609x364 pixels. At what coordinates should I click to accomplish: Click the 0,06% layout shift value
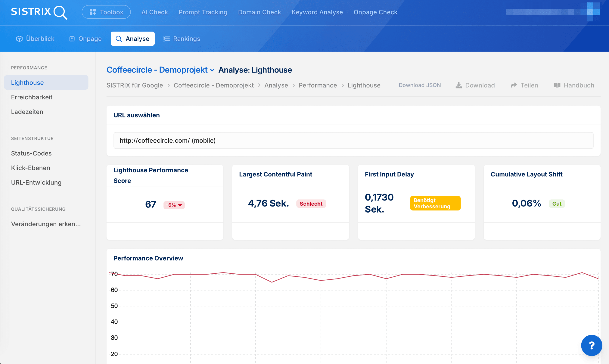(526, 203)
